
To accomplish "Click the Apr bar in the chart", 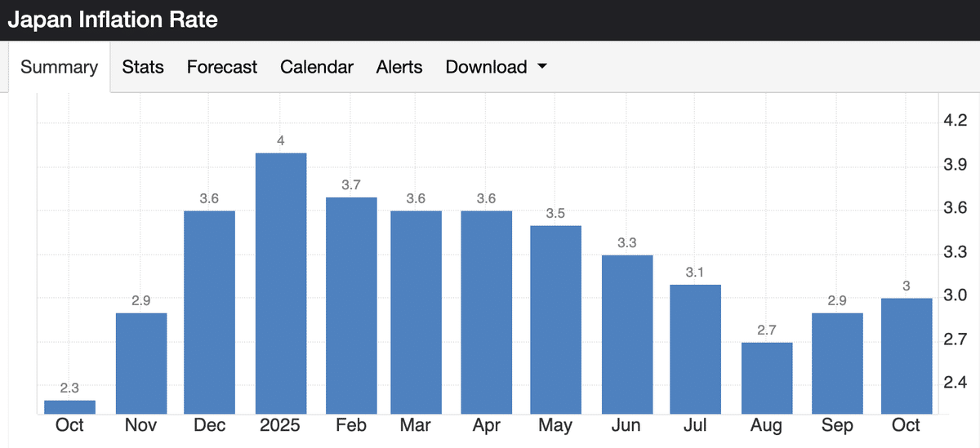I will (487, 313).
